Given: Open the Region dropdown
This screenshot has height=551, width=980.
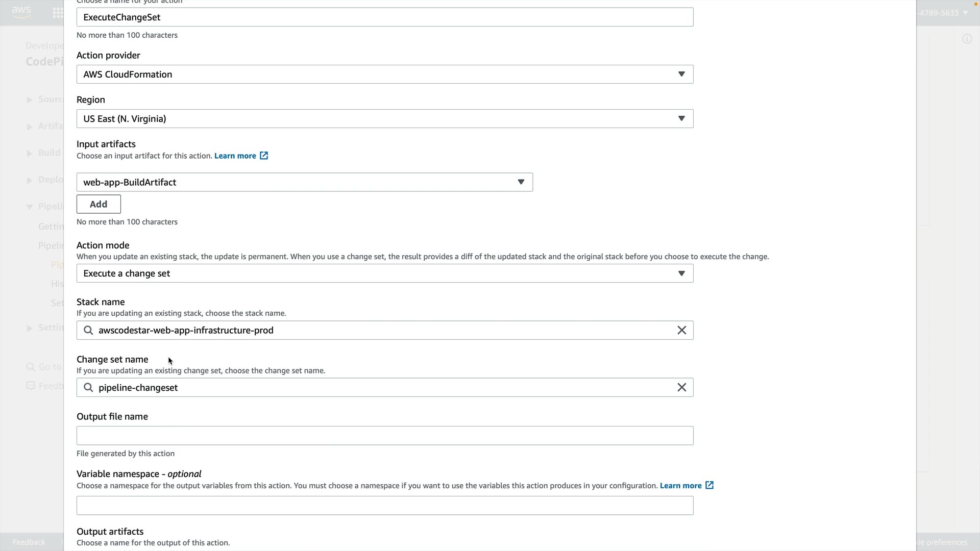Looking at the screenshot, I should (384, 119).
